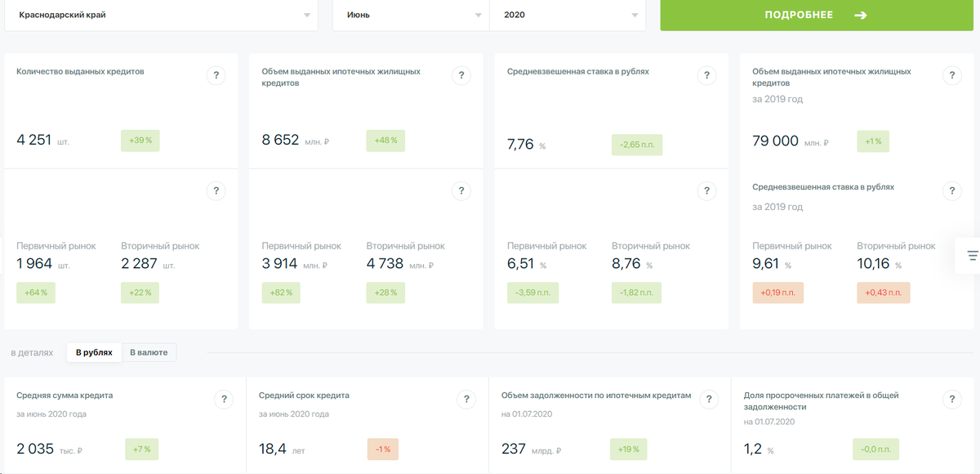Click the +48 % change badge
This screenshot has height=474, width=980.
tap(385, 141)
